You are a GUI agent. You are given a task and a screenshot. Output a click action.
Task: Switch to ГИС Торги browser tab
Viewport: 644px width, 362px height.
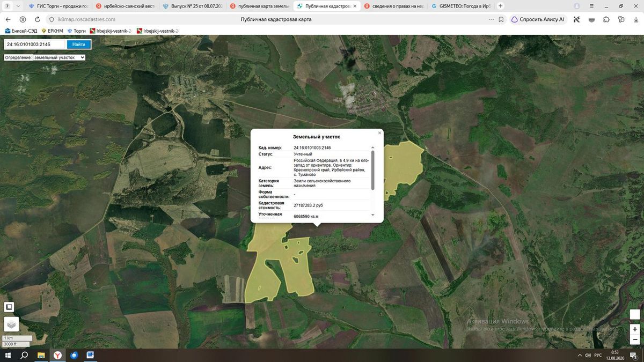(x=59, y=6)
